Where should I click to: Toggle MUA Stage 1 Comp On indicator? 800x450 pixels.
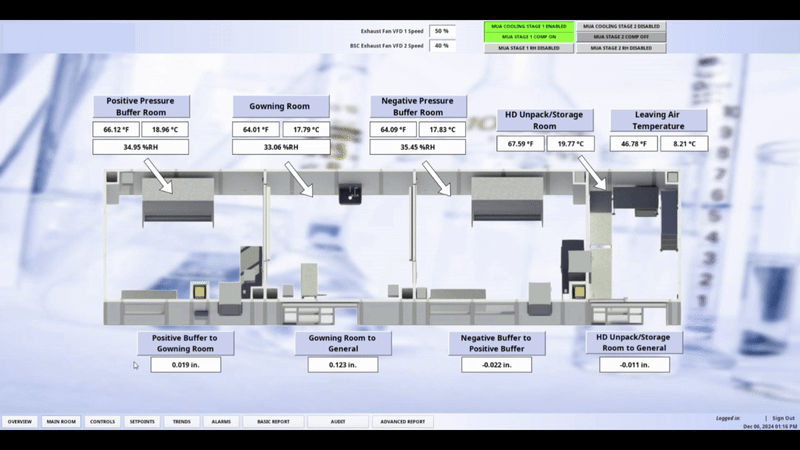tap(528, 37)
